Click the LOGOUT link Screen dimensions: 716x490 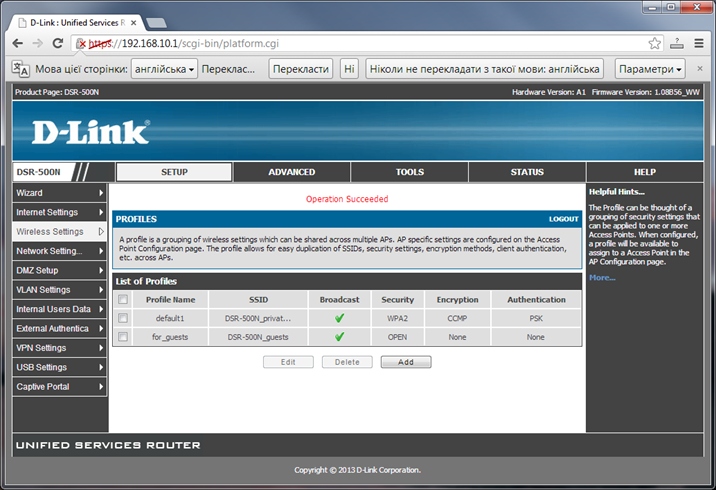tap(563, 219)
